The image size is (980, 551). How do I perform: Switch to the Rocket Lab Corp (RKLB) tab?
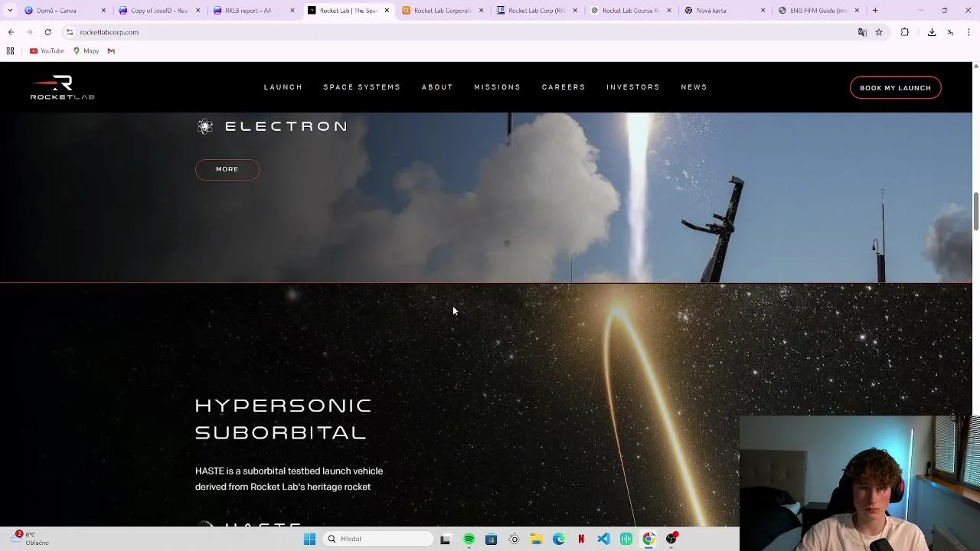coord(536,11)
